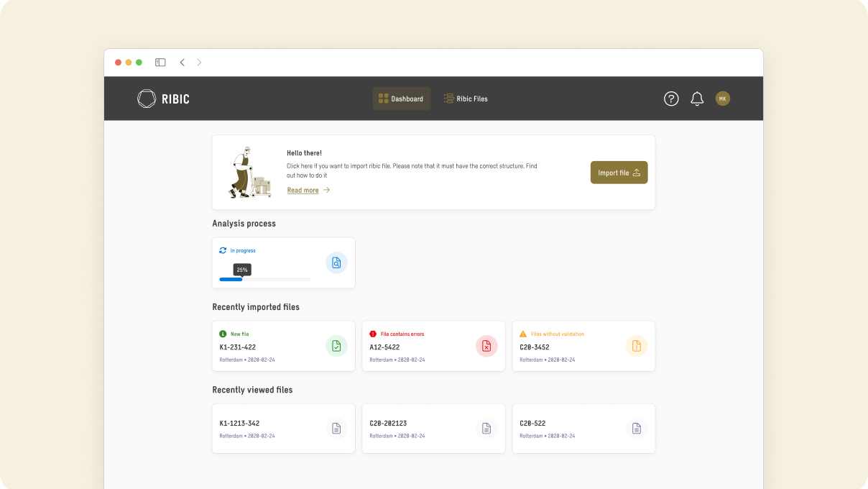Select file name K1-1213-342
Image resolution: width=868 pixels, height=489 pixels.
tap(239, 424)
